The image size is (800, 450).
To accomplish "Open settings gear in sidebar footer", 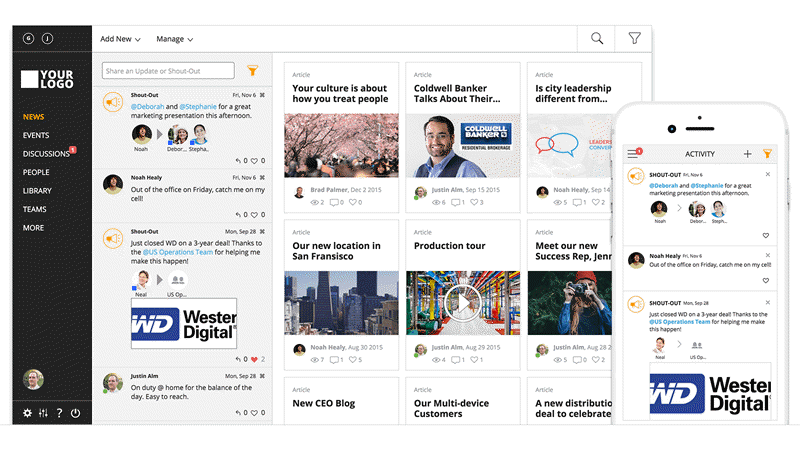I will click(28, 413).
